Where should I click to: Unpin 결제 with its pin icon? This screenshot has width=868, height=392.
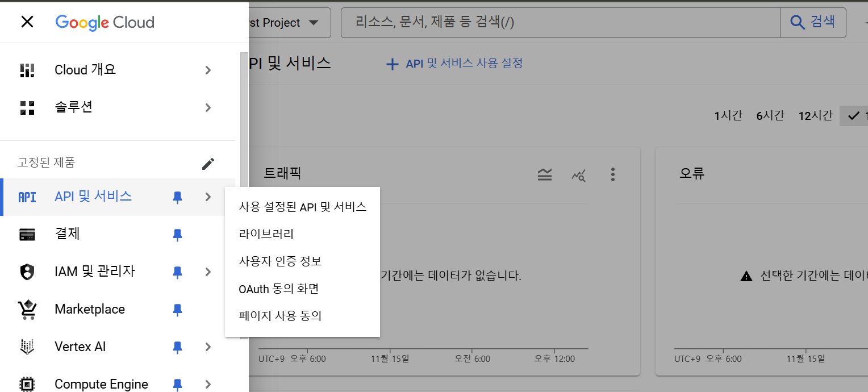coord(178,235)
